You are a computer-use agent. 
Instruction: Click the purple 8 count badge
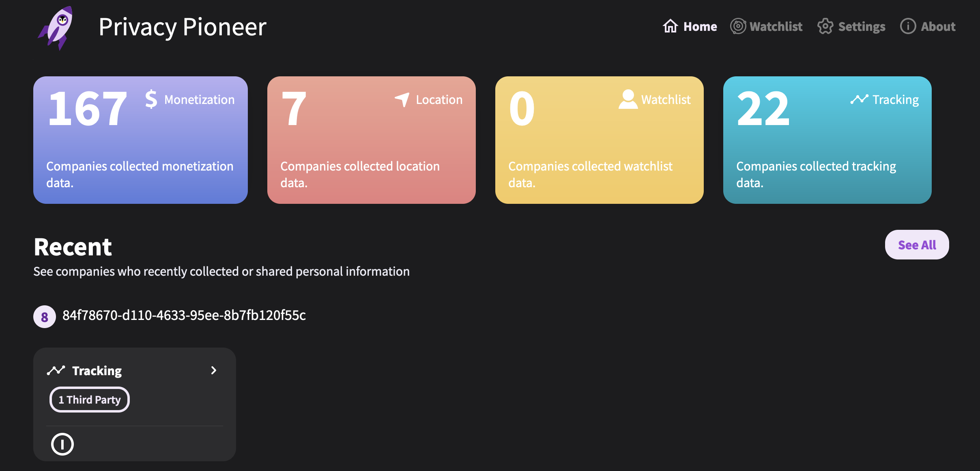44,316
